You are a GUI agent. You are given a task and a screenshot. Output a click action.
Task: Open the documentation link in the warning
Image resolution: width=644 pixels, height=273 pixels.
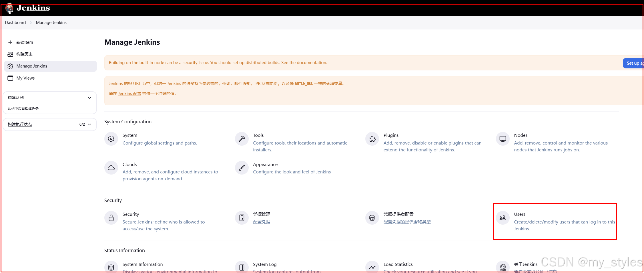tap(308, 63)
